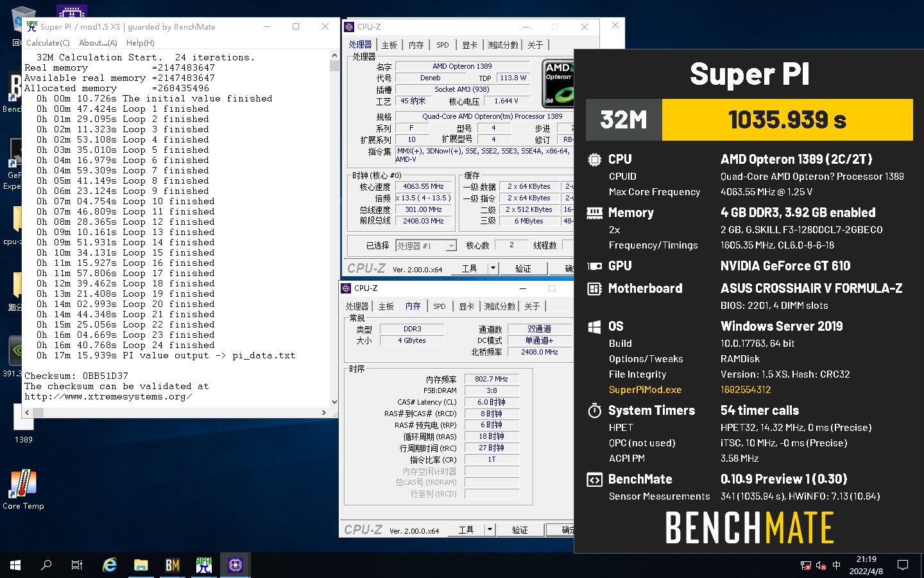
Task: Click the BenchMate GPU card icon
Action: 594,266
